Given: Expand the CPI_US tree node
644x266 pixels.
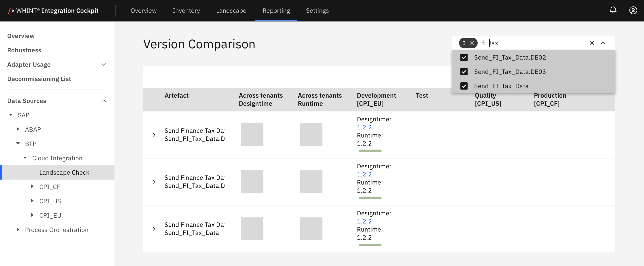Looking at the screenshot, I should (32, 201).
